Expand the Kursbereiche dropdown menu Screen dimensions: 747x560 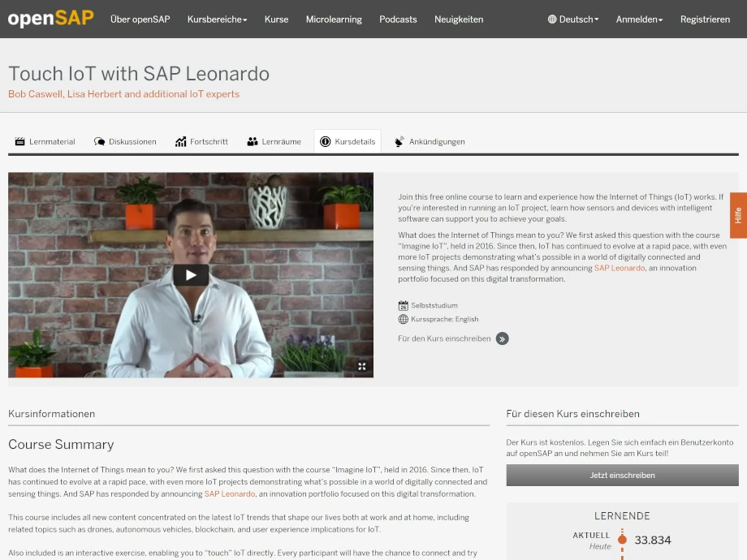pyautogui.click(x=217, y=19)
